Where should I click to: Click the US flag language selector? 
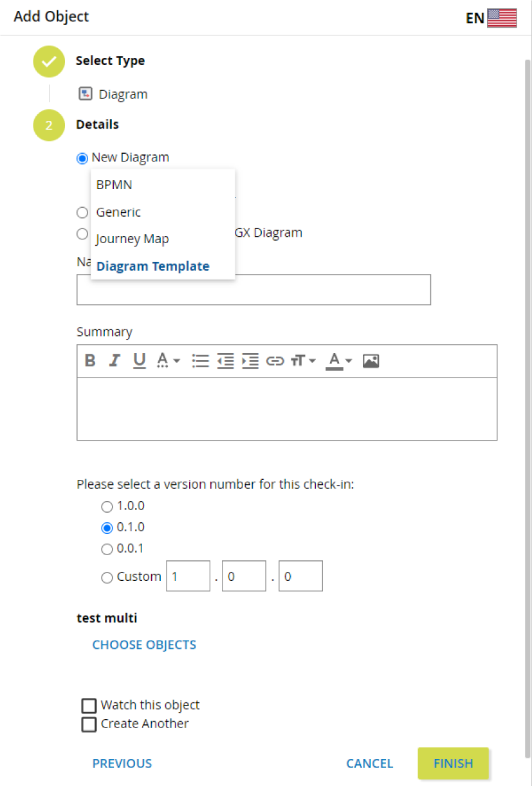click(502, 18)
